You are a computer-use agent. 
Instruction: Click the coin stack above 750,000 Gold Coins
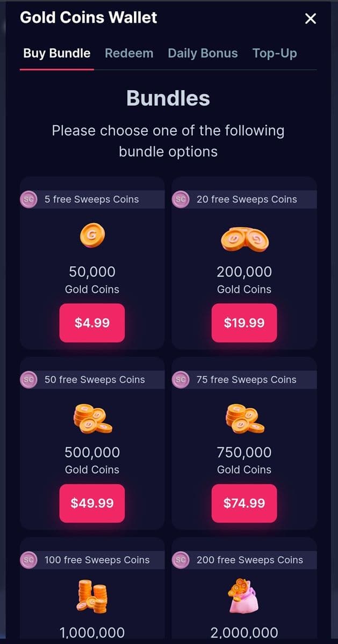point(244,418)
